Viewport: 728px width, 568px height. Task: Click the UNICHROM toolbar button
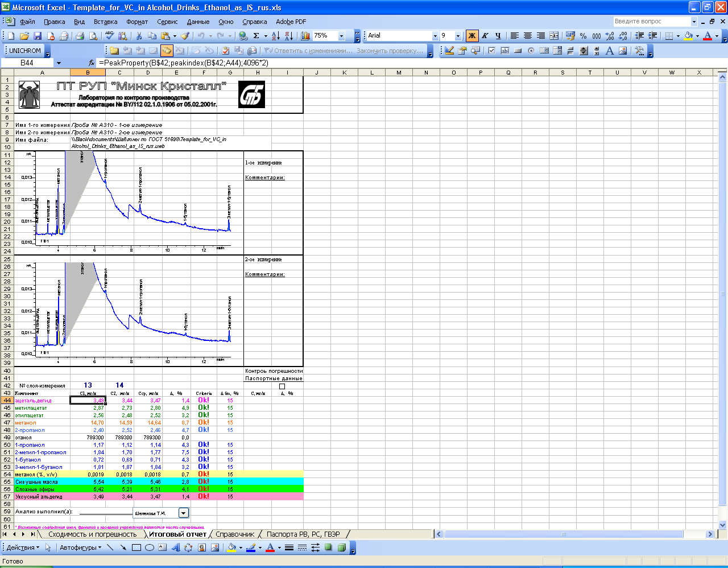coord(25,51)
